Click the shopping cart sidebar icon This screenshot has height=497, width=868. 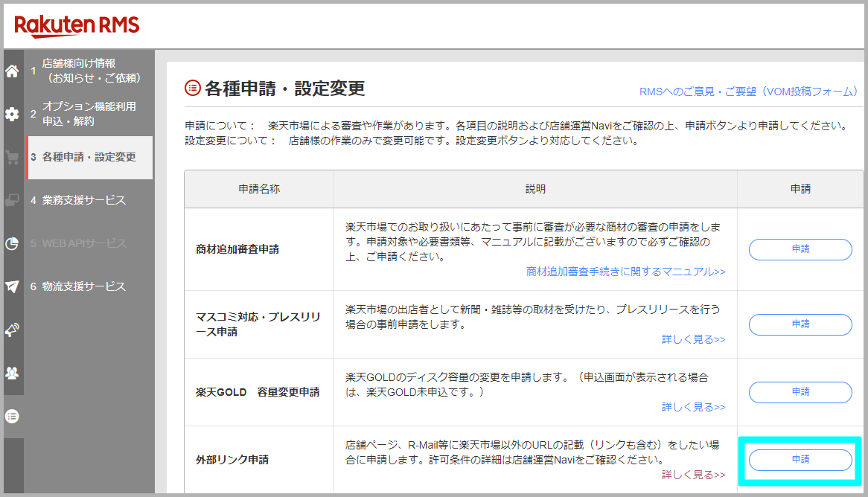(12, 157)
